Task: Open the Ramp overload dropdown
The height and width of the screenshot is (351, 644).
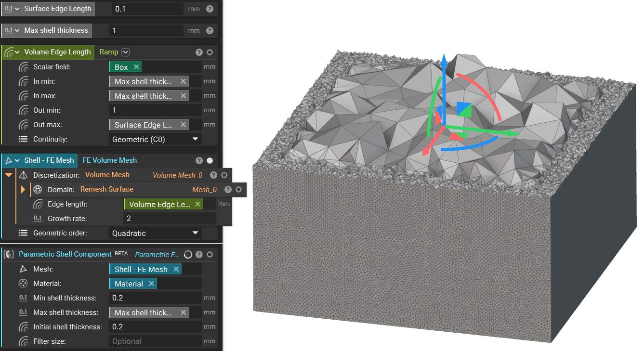Action: tap(126, 52)
